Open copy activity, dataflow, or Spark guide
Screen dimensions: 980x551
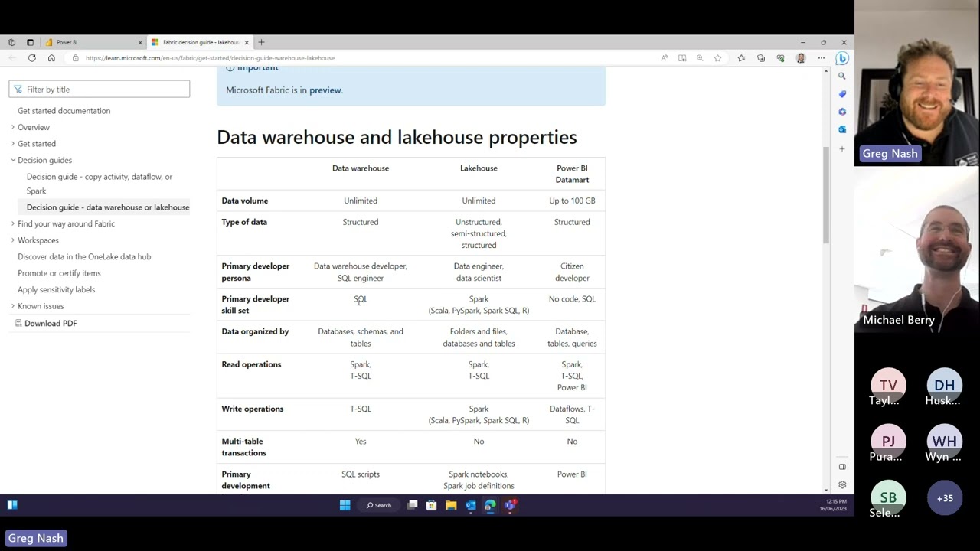pyautogui.click(x=100, y=184)
